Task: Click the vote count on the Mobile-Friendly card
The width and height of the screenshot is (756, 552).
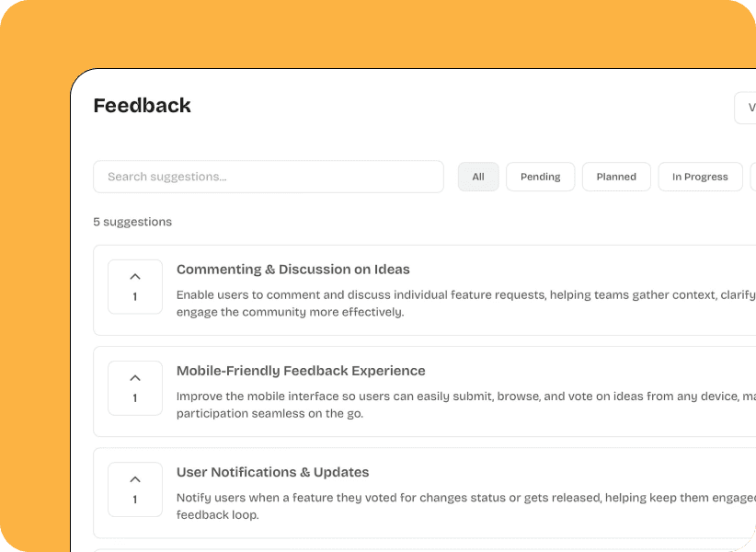Action: tap(135, 396)
